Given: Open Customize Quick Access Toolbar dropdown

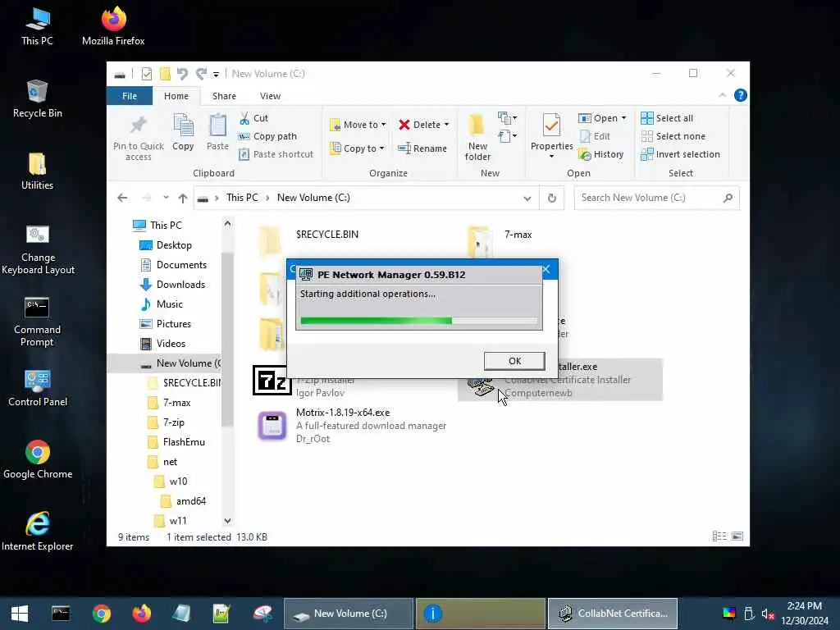Looking at the screenshot, I should pos(216,74).
